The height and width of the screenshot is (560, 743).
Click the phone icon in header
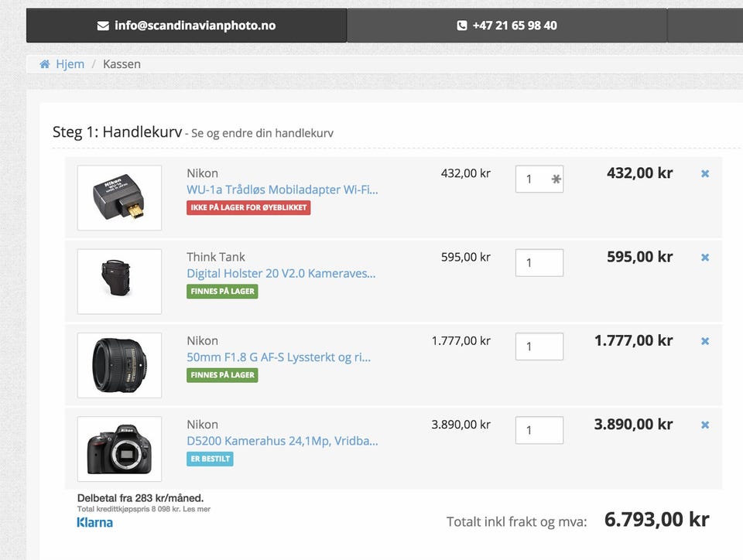pos(462,26)
